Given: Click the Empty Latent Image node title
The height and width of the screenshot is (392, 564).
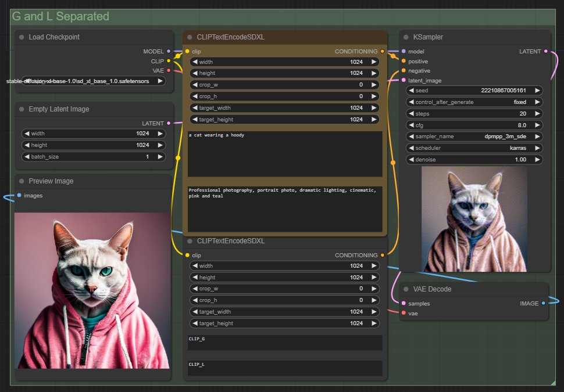Looking at the screenshot, I should click(59, 109).
